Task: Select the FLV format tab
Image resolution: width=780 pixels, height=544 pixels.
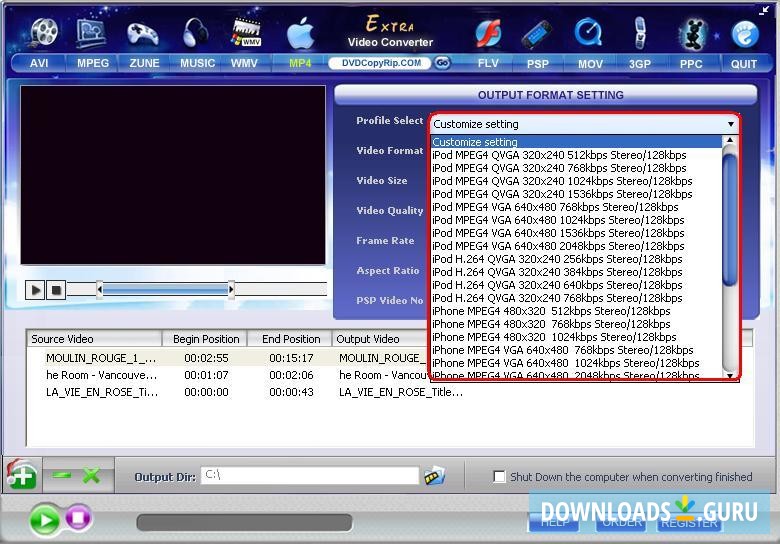Action: (488, 64)
